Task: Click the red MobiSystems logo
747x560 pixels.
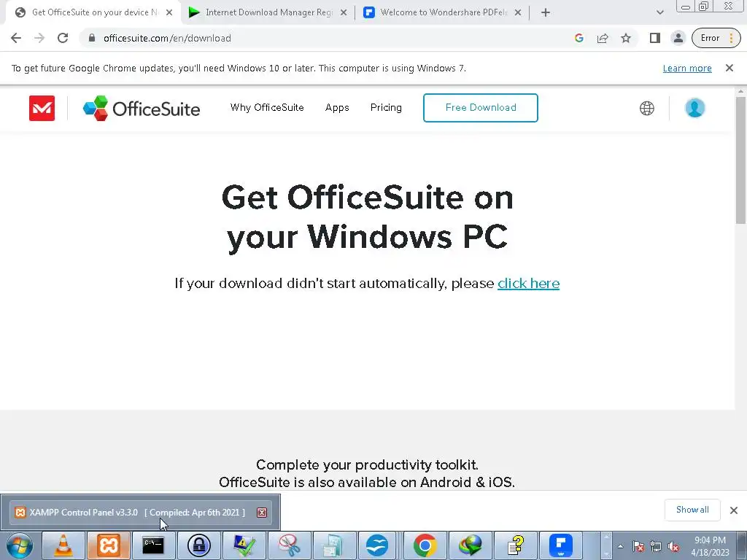Action: (x=42, y=108)
